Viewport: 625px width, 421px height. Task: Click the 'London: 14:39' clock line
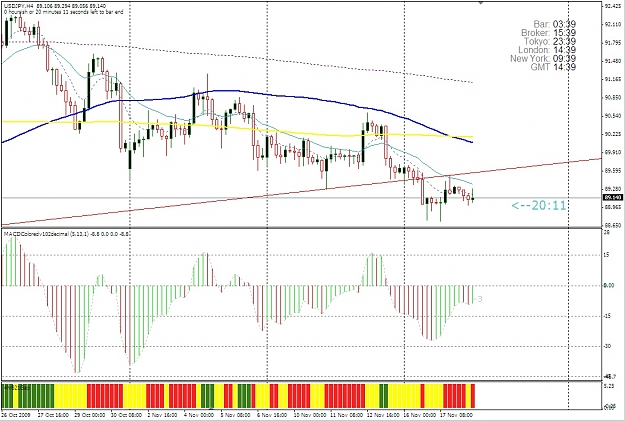(547, 50)
